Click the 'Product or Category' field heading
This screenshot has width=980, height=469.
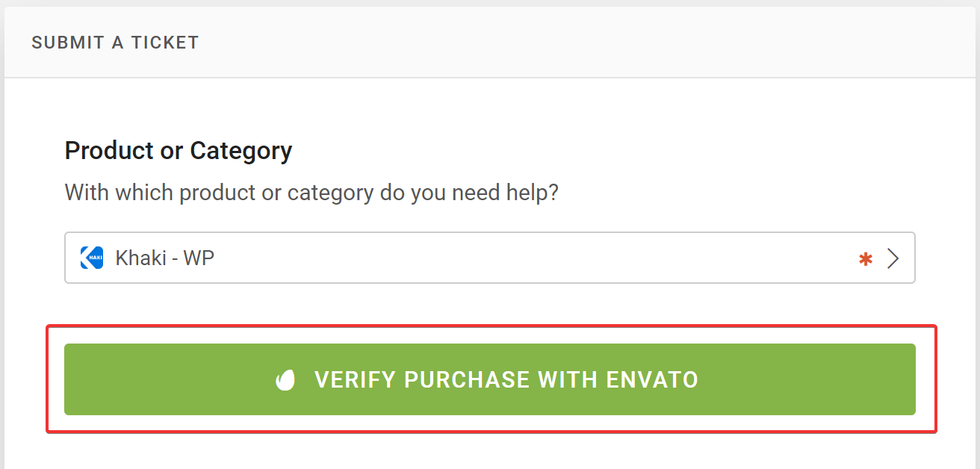click(x=178, y=151)
